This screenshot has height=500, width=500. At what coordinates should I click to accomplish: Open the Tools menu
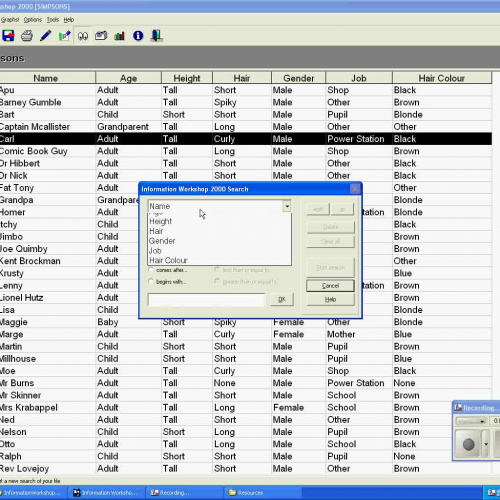point(53,20)
